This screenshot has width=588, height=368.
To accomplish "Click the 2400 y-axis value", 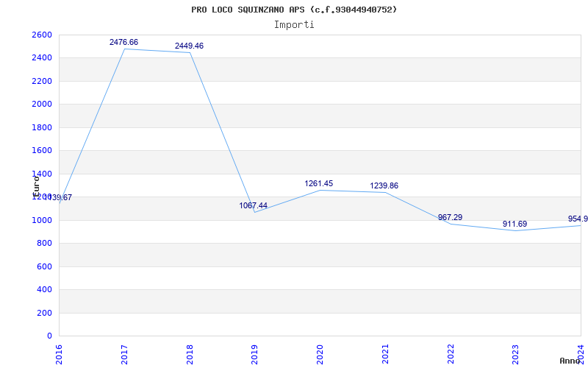I will click(42, 58).
